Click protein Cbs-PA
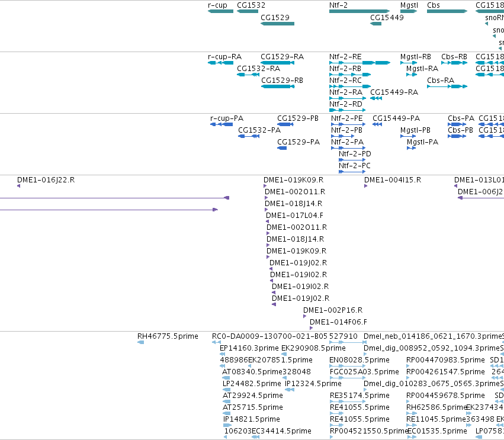Viewport: 504px width, 440px height. point(457,124)
